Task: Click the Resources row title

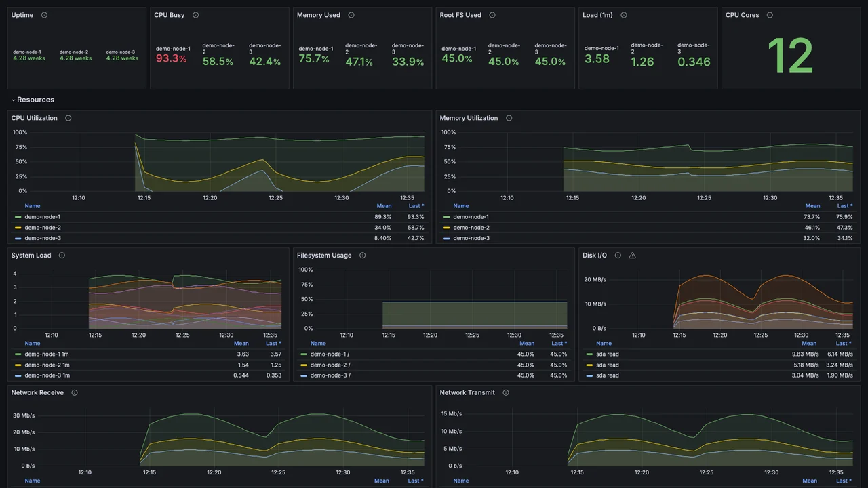Action: point(35,100)
